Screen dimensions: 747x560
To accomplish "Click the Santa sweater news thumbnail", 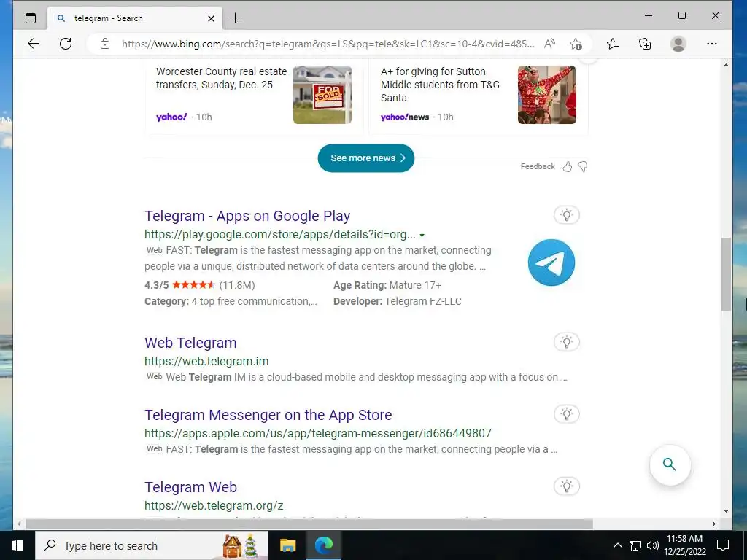I will tap(547, 95).
